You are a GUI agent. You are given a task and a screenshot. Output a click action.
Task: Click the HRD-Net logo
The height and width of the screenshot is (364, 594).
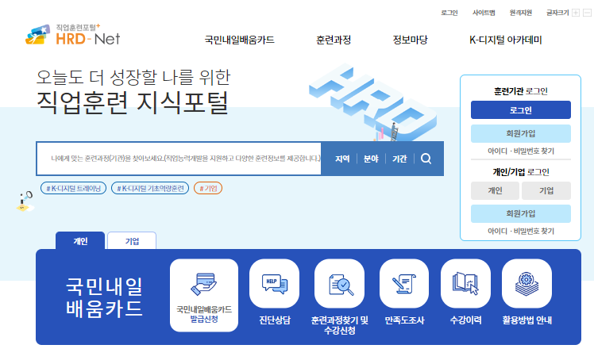[73, 35]
